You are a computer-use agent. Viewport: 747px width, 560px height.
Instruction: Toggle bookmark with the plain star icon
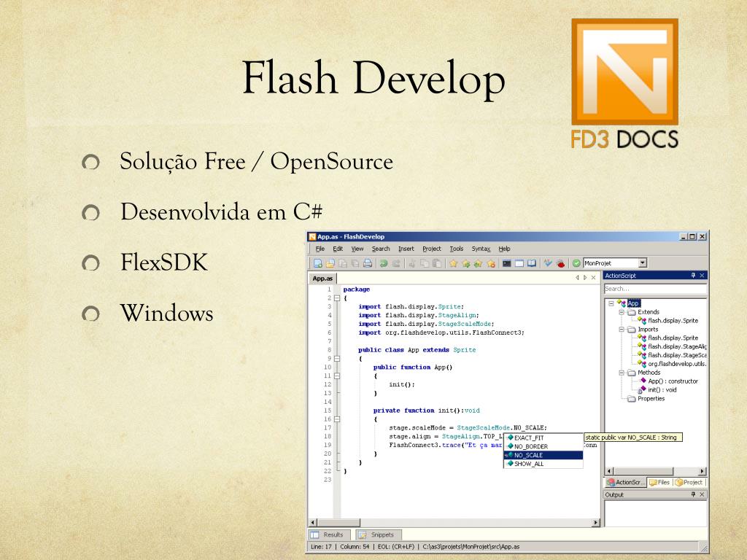454,263
